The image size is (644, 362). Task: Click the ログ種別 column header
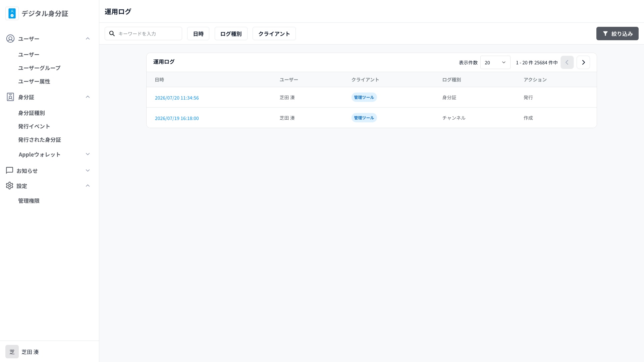click(451, 80)
